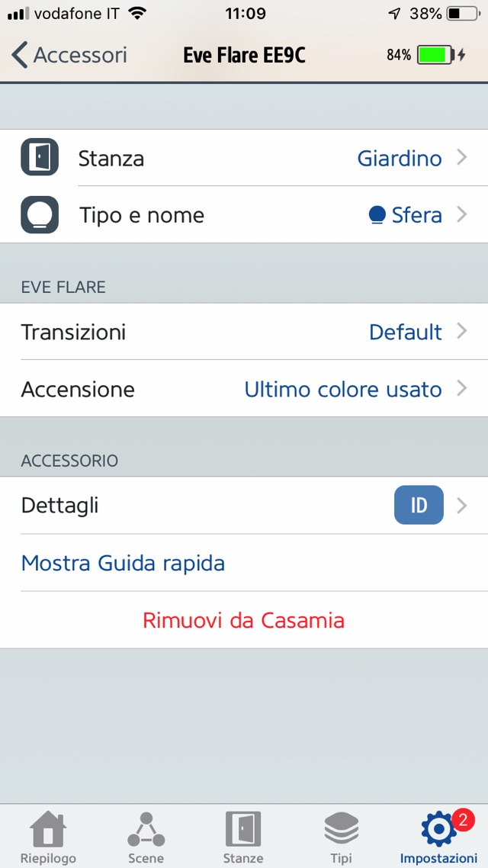Open Riepilogo home tab
Screen dimensions: 488x868
(48, 837)
